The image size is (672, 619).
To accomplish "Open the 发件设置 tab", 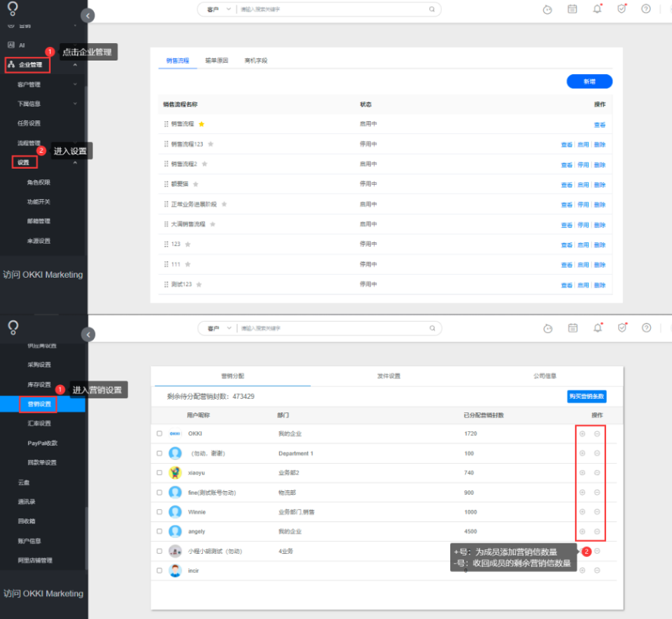I will 389,376.
